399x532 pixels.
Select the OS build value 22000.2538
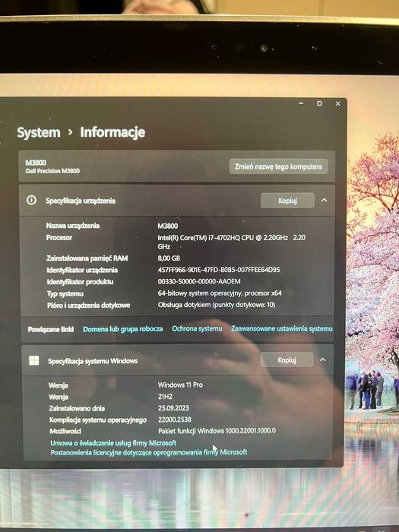(174, 420)
